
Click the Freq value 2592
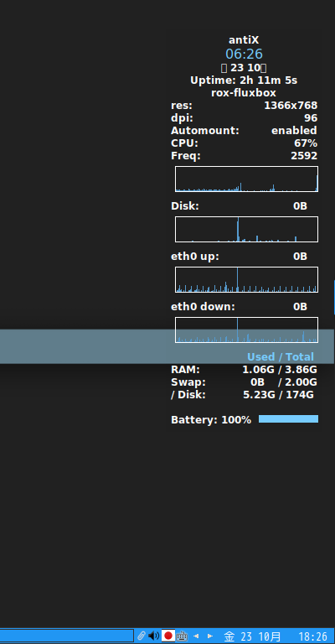(304, 156)
